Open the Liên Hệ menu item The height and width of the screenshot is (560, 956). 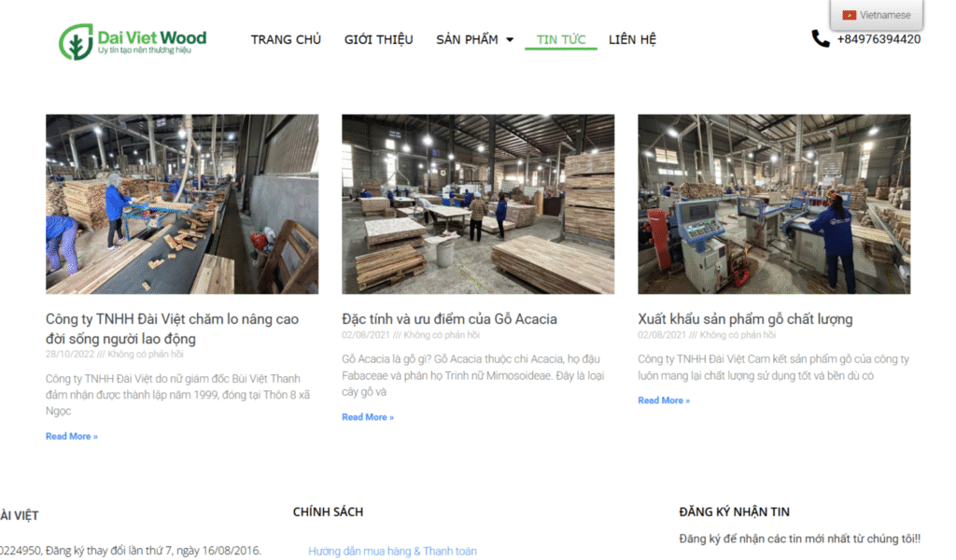632,40
